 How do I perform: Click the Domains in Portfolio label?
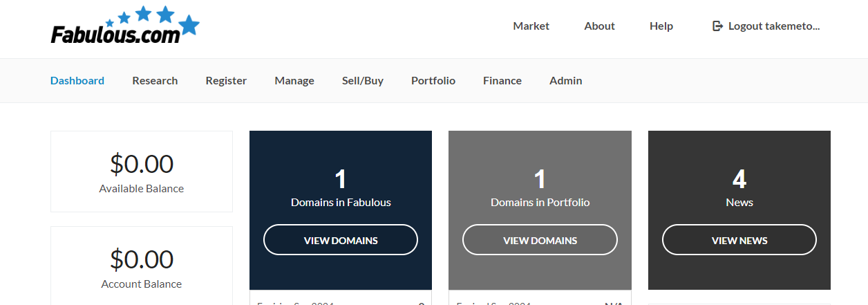tap(540, 203)
